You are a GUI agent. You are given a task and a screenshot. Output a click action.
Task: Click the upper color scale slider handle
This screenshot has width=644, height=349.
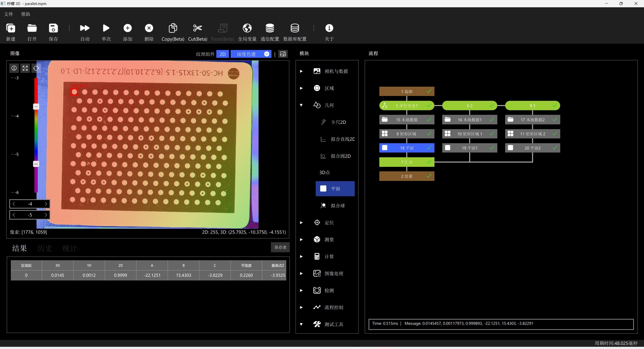pyautogui.click(x=36, y=107)
